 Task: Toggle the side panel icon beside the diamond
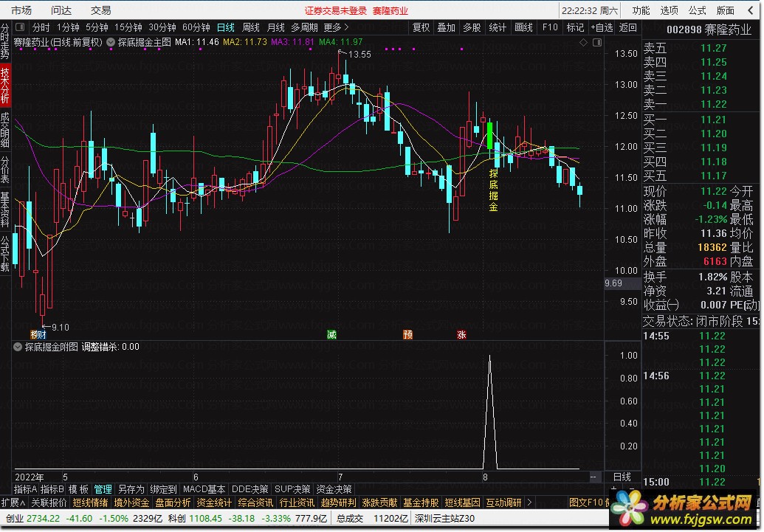[x=597, y=43]
